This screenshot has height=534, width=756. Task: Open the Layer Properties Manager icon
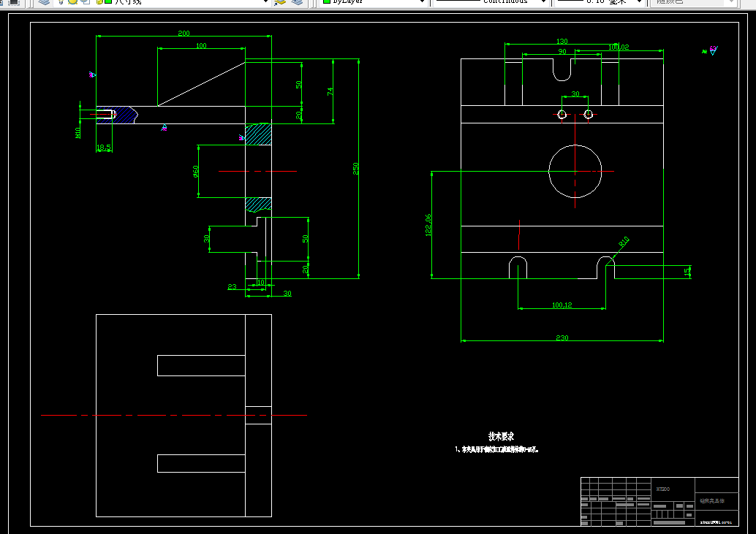(x=44, y=2)
